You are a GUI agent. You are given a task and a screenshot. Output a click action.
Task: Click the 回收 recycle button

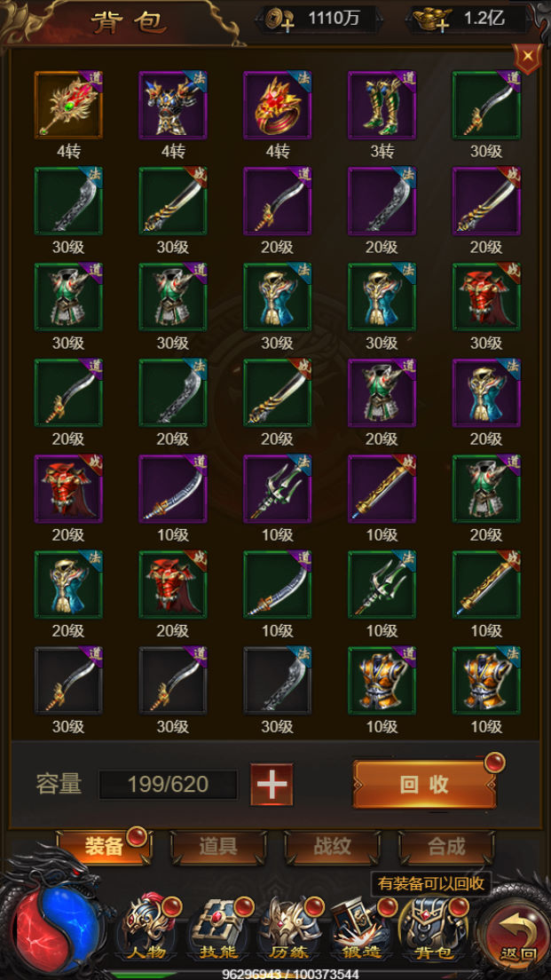point(425,785)
